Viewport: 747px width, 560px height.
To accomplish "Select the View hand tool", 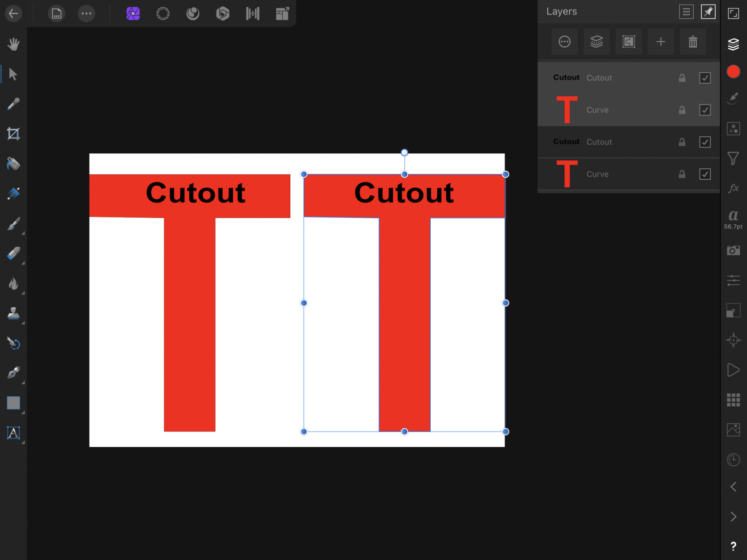I will click(x=13, y=44).
